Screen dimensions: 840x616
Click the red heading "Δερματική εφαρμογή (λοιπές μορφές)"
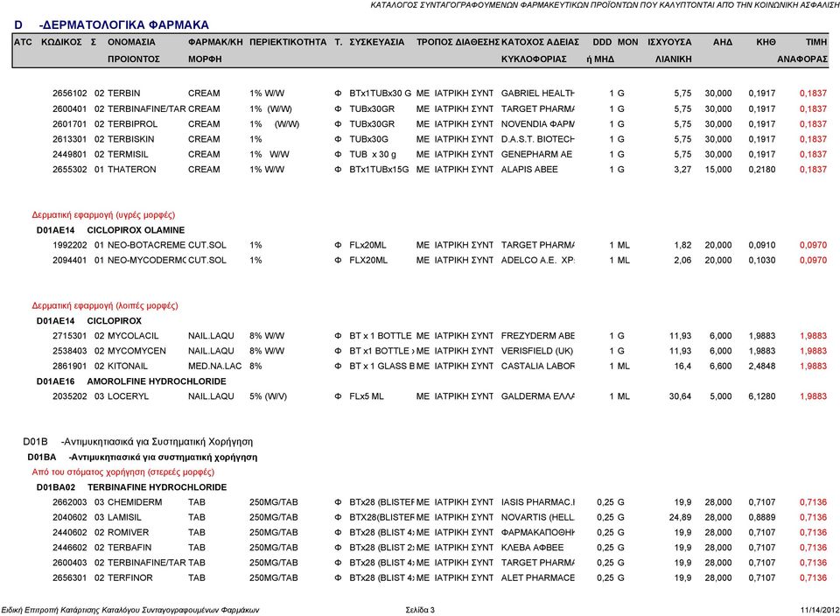[x=105, y=306]
